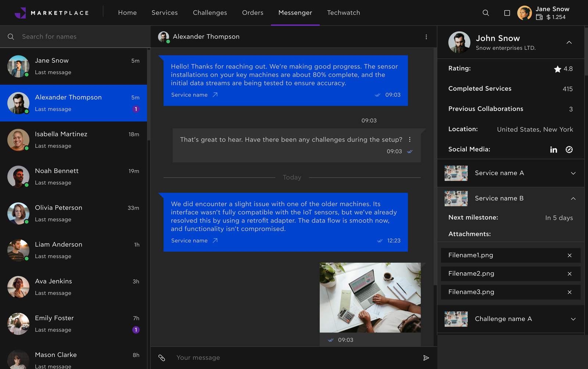This screenshot has height=369, width=588.
Task: Expand the Challenge name A section
Action: coord(573,319)
